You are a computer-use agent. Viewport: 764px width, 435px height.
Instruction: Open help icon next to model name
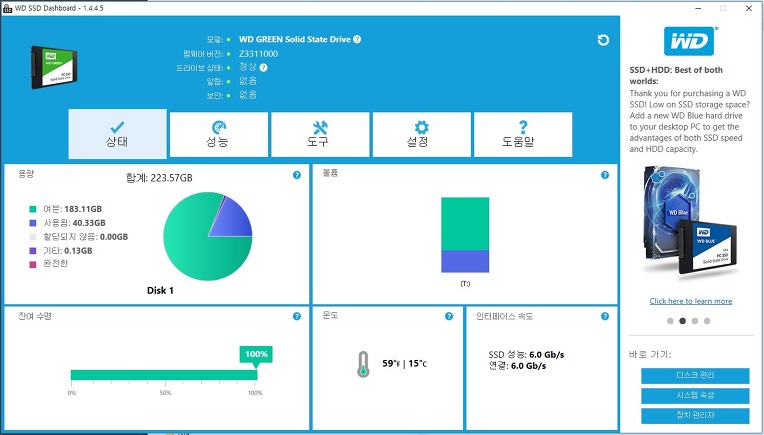click(x=357, y=39)
